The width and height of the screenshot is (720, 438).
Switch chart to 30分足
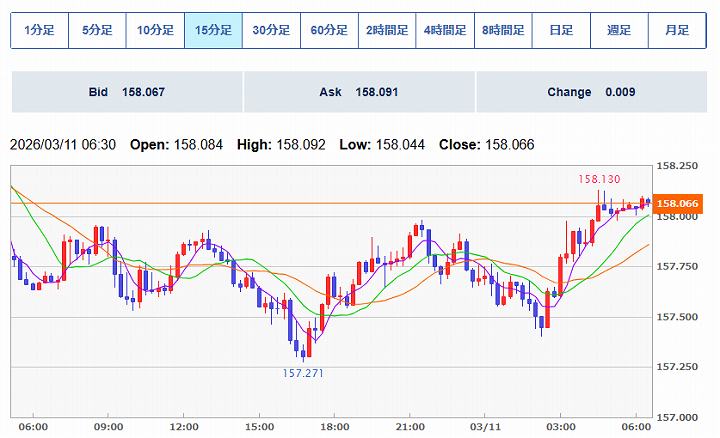(271, 30)
